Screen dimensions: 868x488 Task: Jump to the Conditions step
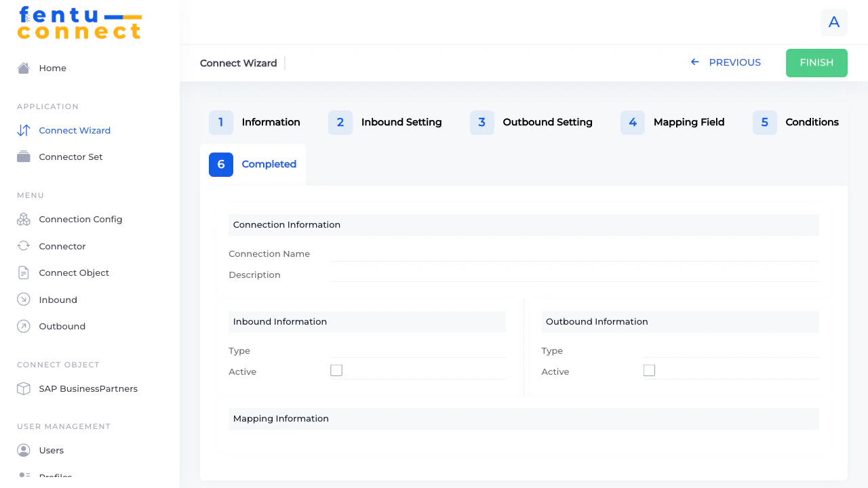click(x=795, y=123)
